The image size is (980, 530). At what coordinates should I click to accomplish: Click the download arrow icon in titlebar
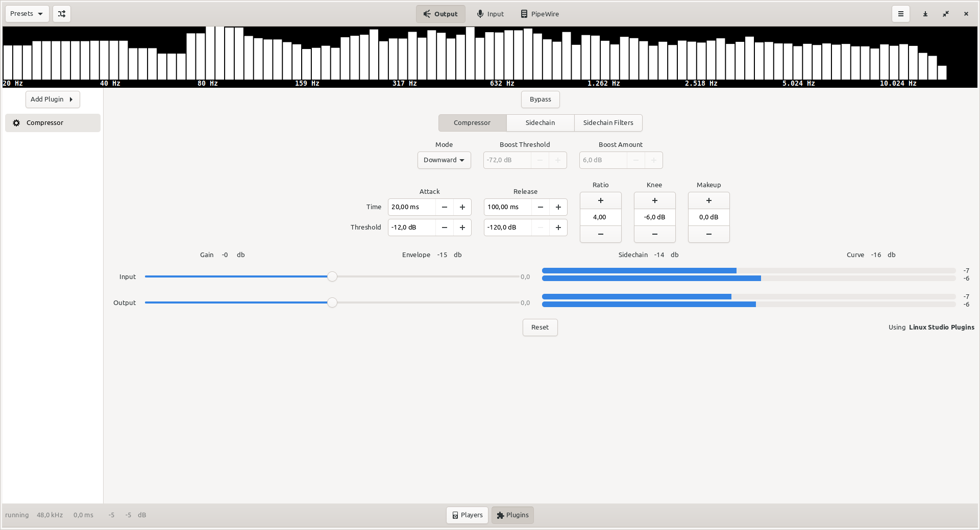925,14
